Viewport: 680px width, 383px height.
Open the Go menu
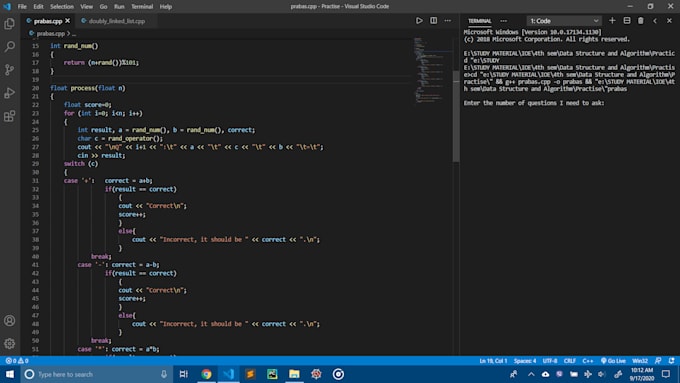pos(103,7)
